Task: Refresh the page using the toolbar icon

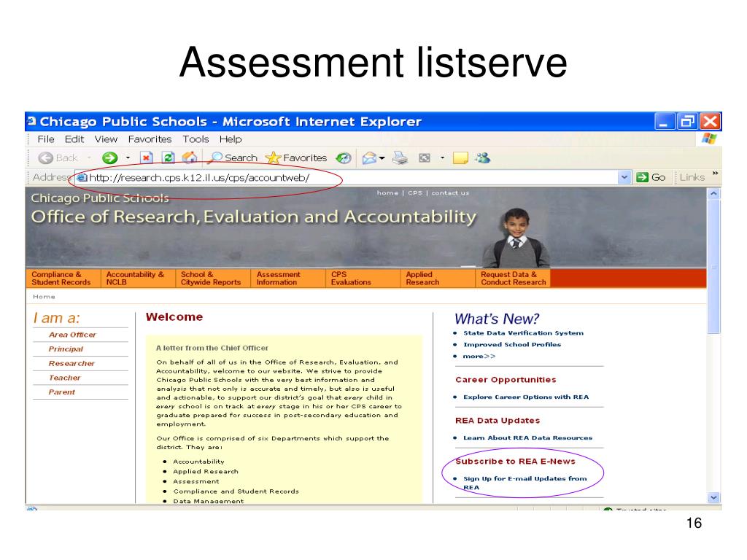Action: tap(168, 157)
